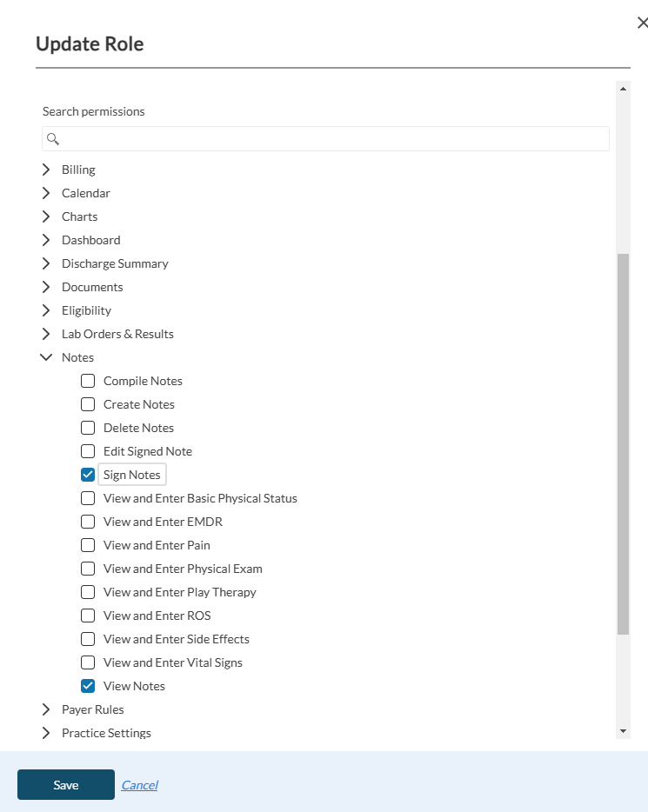This screenshot has width=648, height=812.
Task: Select the Discharge Summary tree item
Action: pyautogui.click(x=115, y=263)
